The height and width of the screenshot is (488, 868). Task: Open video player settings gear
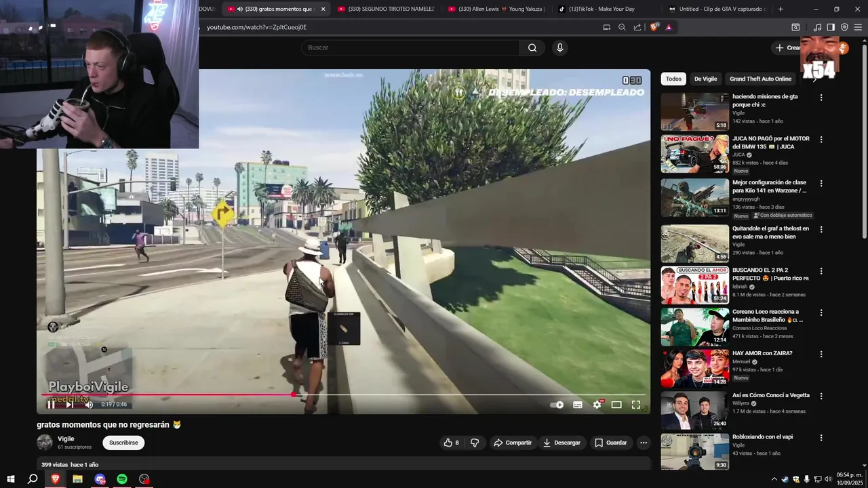point(597,405)
